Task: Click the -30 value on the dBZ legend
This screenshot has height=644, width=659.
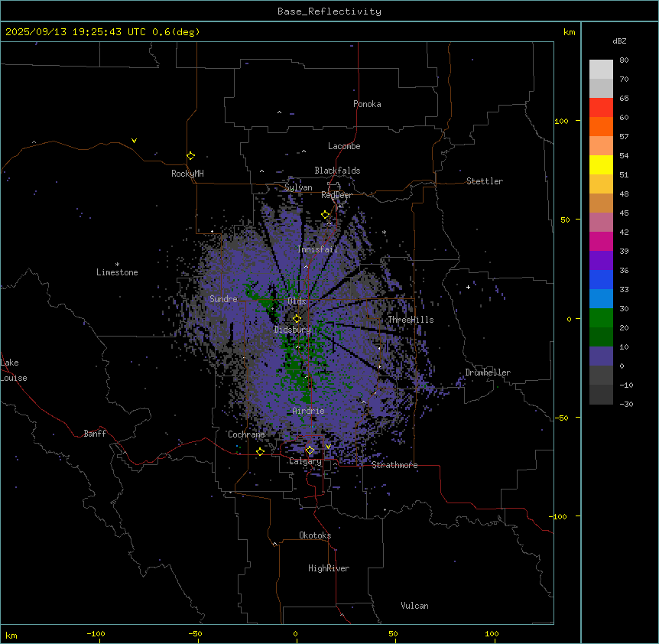Action: [x=626, y=405]
